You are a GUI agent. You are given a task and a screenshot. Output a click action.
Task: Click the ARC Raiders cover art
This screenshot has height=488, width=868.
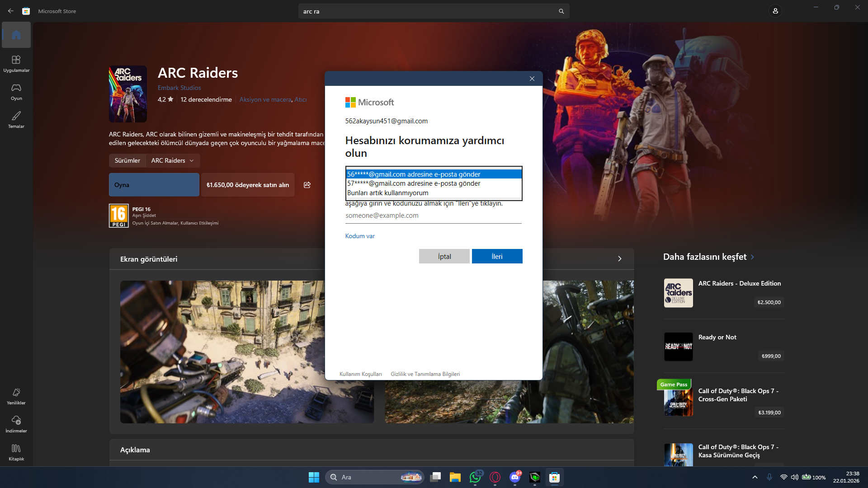128,94
